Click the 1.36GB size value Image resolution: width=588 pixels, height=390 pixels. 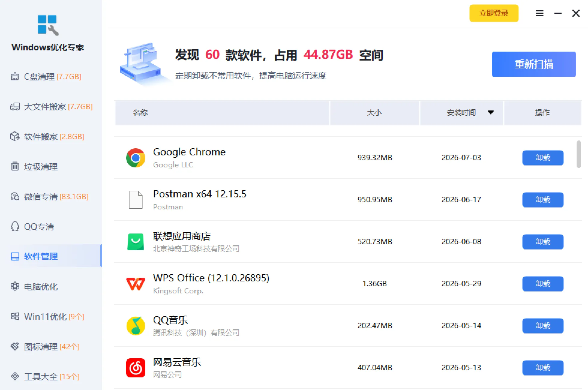[x=375, y=283]
